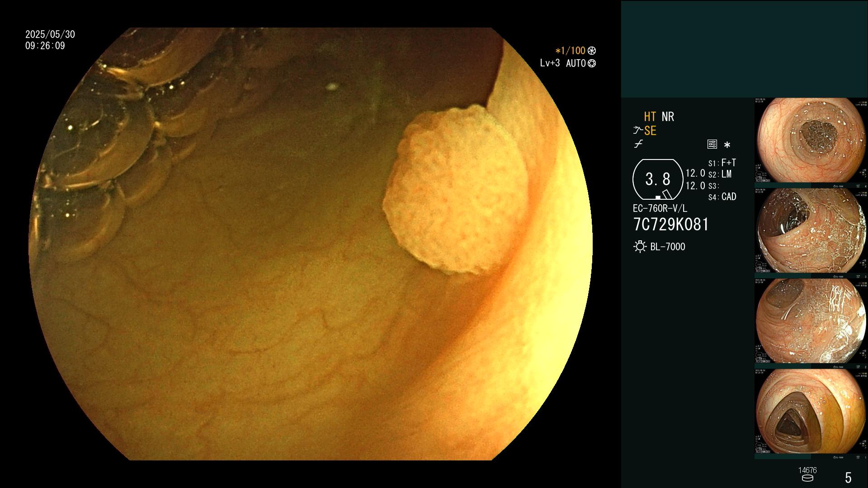The image size is (868, 488).
Task: Click the NR noise reduction indicator
Action: [x=668, y=117]
